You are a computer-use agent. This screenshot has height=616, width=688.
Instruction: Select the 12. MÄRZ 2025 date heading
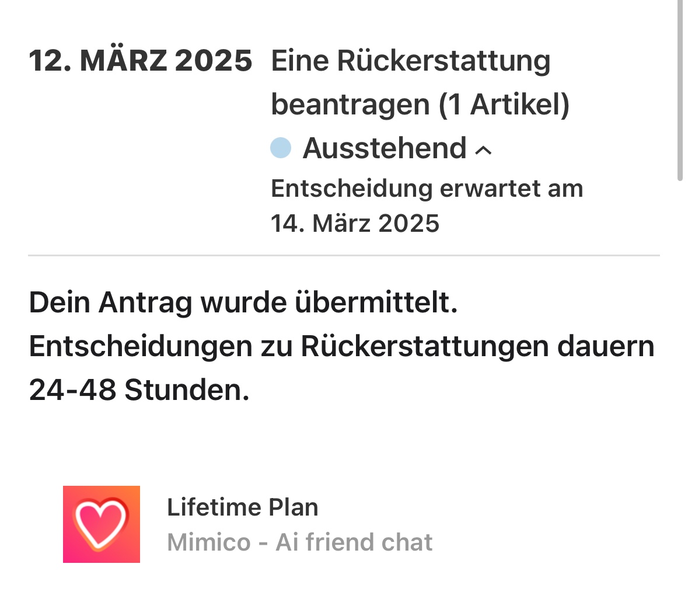pyautogui.click(x=140, y=61)
